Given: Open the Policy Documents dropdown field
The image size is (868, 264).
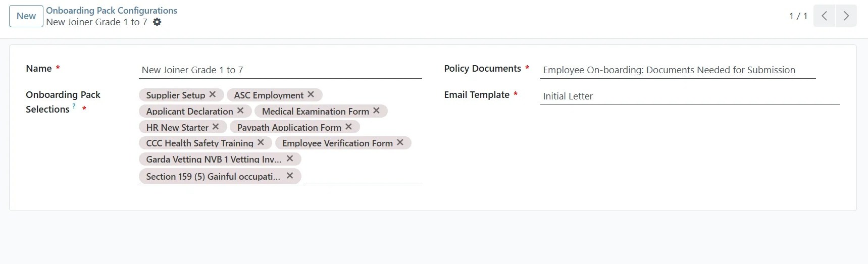Looking at the screenshot, I should tap(678, 70).
